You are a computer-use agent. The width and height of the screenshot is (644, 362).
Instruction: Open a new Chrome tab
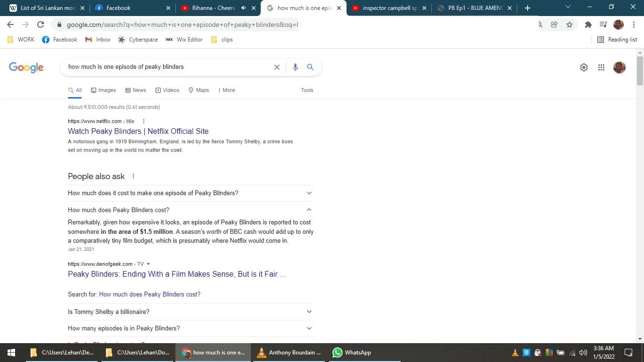pos(528,8)
